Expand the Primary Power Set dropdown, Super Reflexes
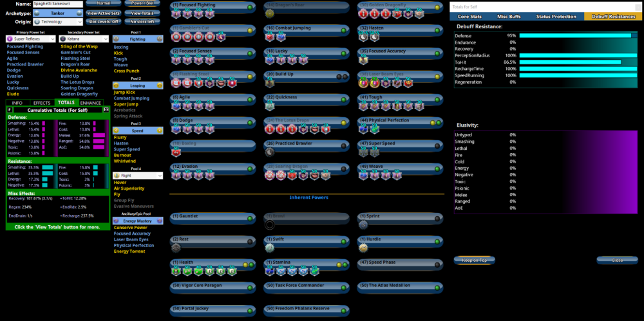 (x=30, y=39)
